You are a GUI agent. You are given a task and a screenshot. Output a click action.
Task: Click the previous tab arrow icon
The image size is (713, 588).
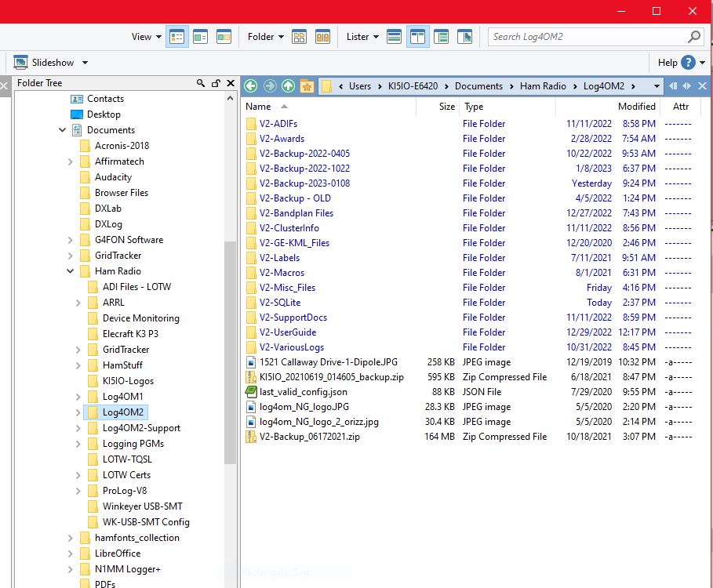(x=673, y=86)
